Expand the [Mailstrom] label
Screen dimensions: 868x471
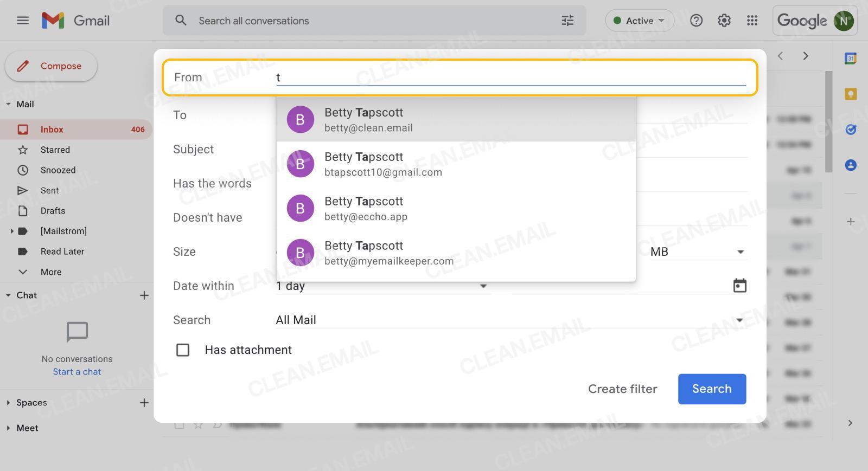coord(12,231)
